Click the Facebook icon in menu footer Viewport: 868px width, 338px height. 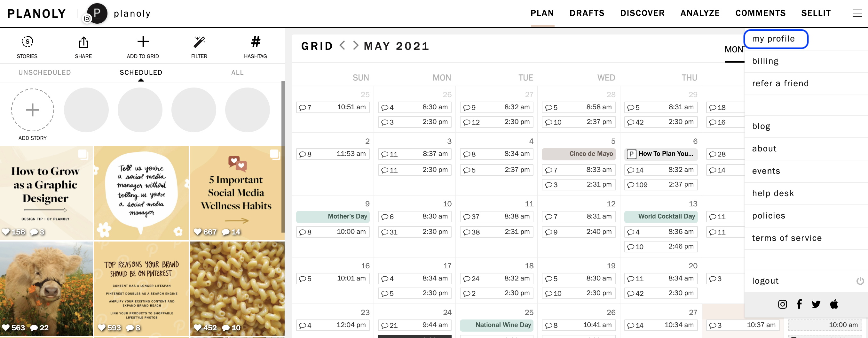[x=799, y=304]
